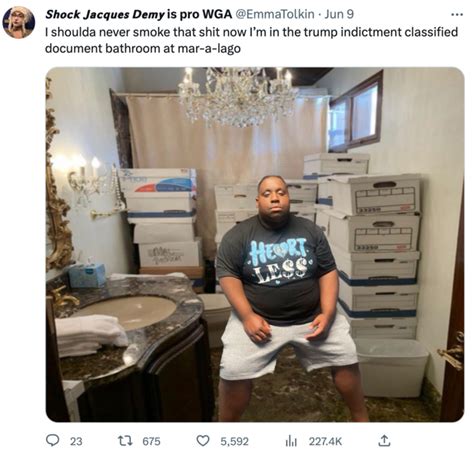474x457 pixels.
Task: Click the 675 retweets count
Action: point(151,441)
